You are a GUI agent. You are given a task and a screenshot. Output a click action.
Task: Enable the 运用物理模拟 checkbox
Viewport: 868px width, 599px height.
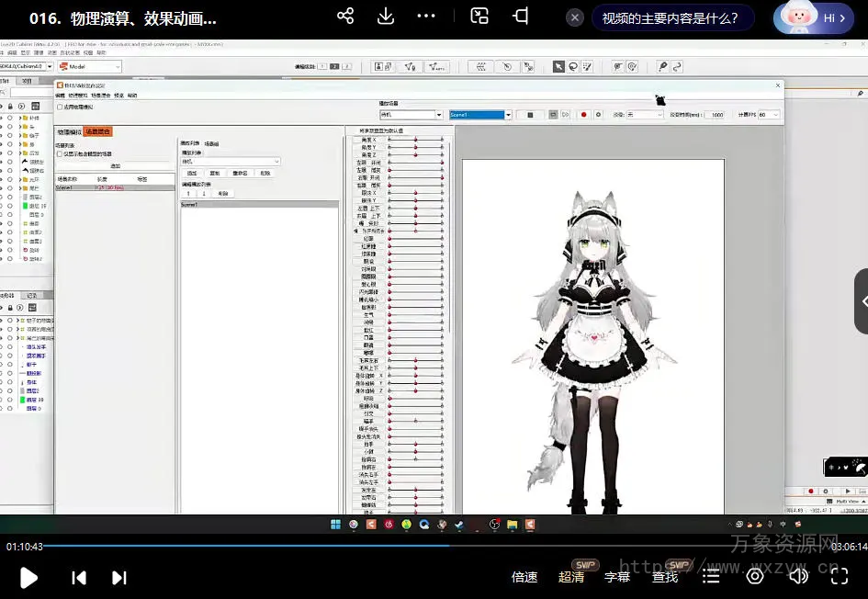[61, 107]
